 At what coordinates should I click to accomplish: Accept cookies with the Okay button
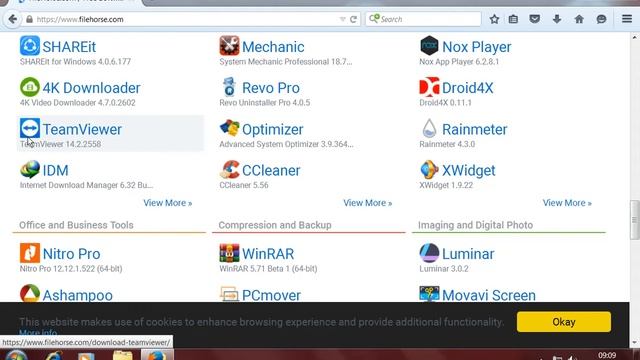(564, 322)
